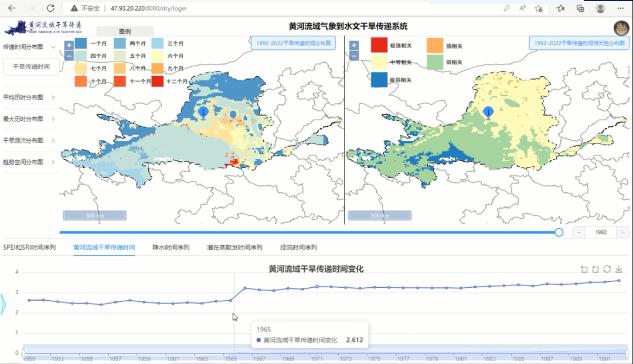Decrease the year with minus stepper
The height and width of the screenshot is (364, 633).
coord(578,233)
